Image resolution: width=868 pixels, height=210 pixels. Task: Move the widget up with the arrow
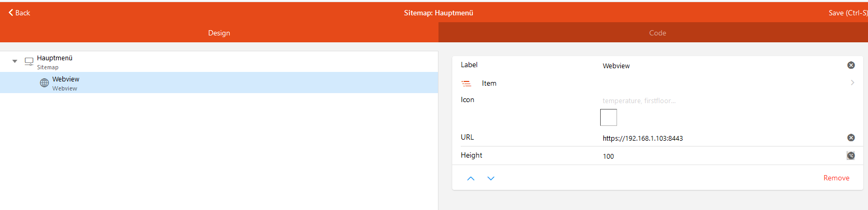(471, 179)
